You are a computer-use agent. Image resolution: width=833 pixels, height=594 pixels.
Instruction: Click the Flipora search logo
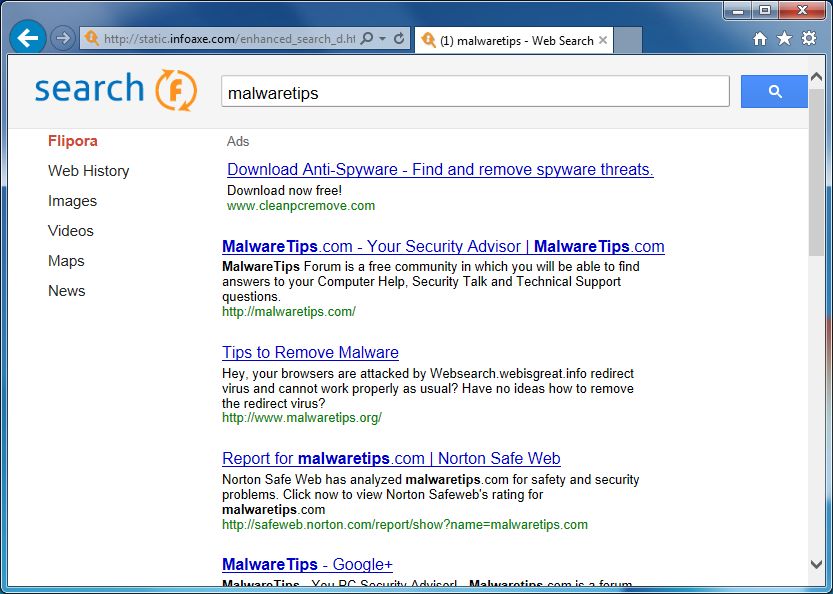coord(102,89)
